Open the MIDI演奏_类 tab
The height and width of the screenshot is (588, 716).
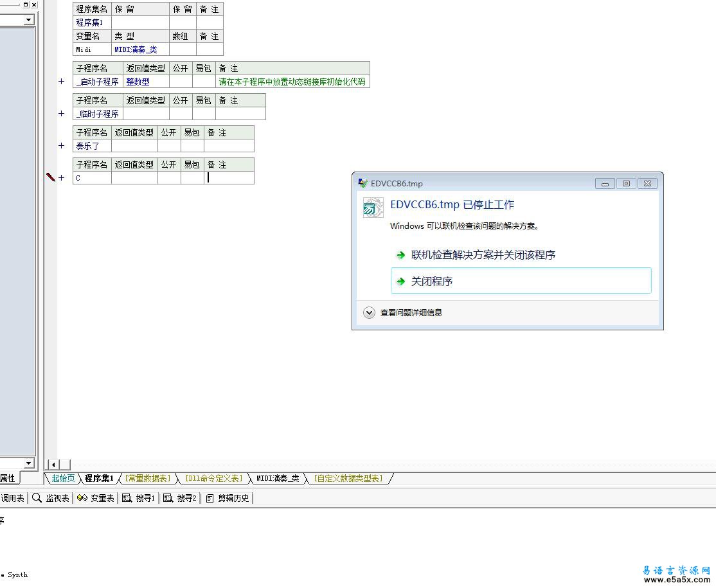tap(278, 478)
